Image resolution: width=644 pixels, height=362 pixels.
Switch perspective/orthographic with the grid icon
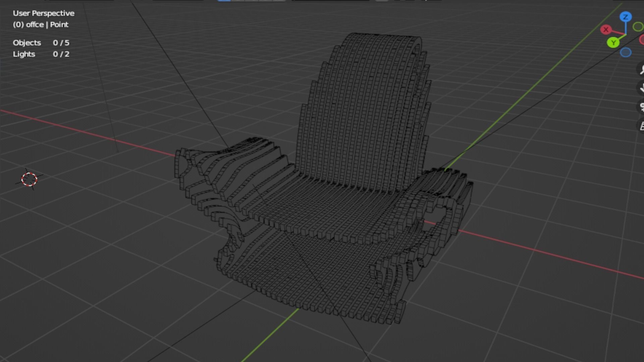coord(641,126)
